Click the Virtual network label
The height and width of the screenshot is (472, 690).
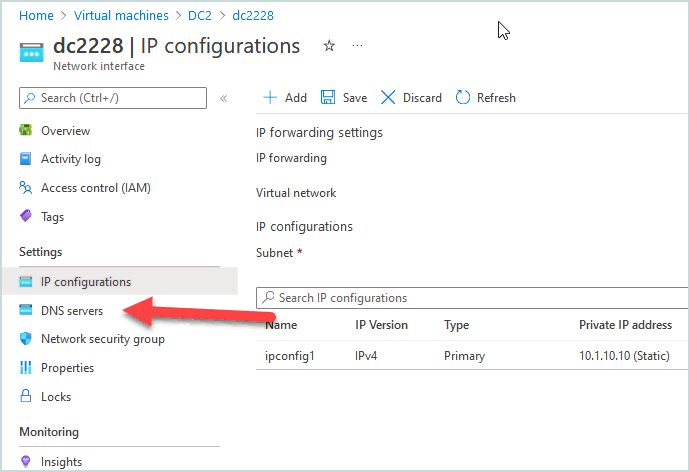click(x=296, y=193)
